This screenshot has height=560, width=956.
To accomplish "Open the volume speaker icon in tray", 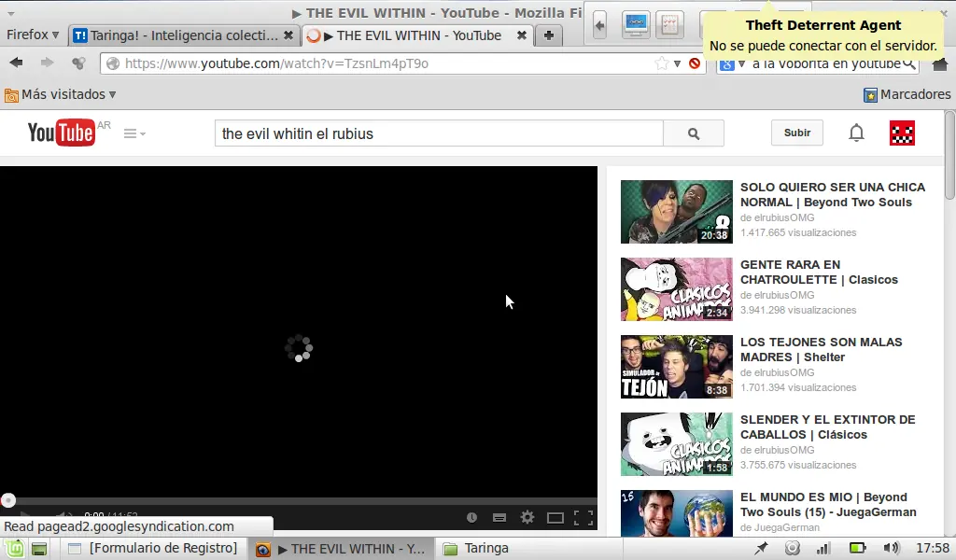I will [x=891, y=549].
